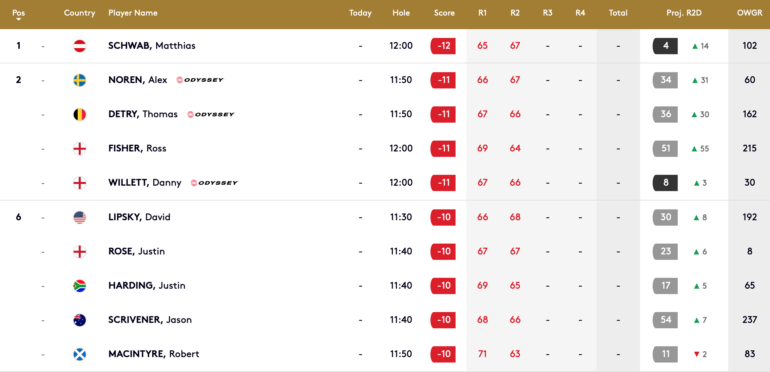Viewport: 770px width, 372px height.
Task: Click Willett's projected rank 8 badge
Action: pos(665,183)
